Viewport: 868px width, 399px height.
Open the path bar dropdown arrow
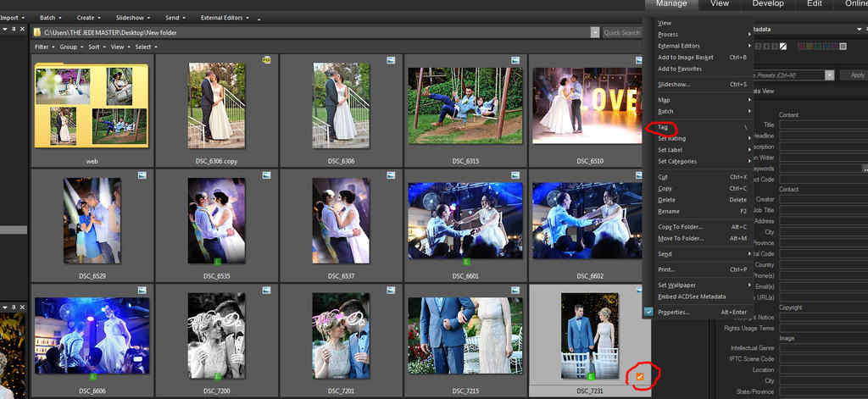pyautogui.click(x=595, y=32)
